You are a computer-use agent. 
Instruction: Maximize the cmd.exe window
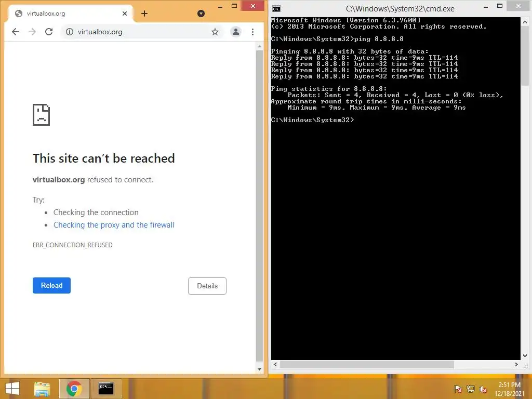coord(499,6)
